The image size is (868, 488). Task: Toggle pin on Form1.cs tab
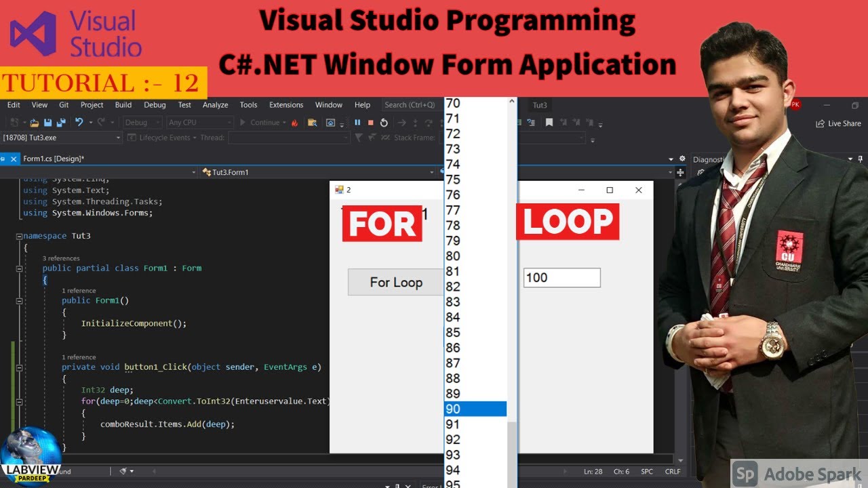coord(3,159)
